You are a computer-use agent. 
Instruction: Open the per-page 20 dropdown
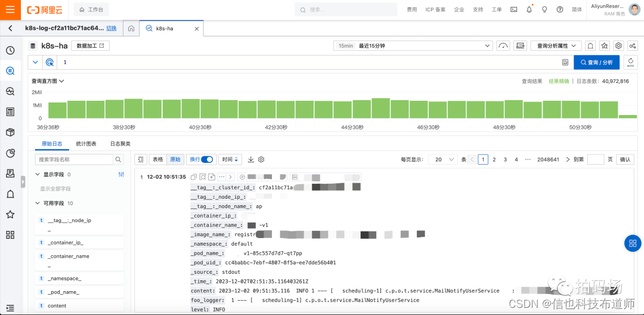click(442, 159)
